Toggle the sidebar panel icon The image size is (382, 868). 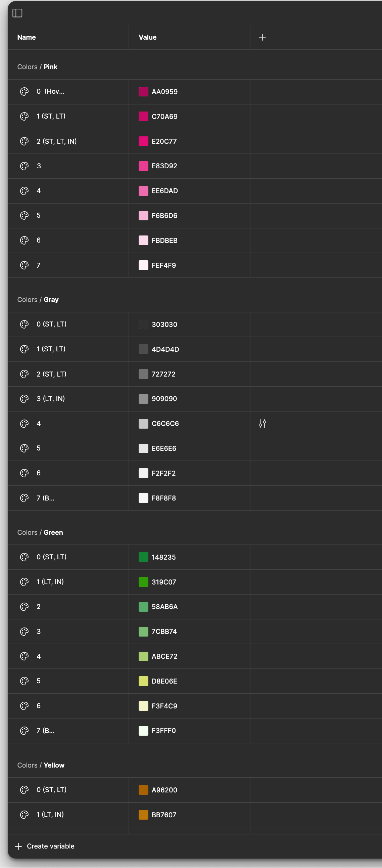(x=17, y=13)
